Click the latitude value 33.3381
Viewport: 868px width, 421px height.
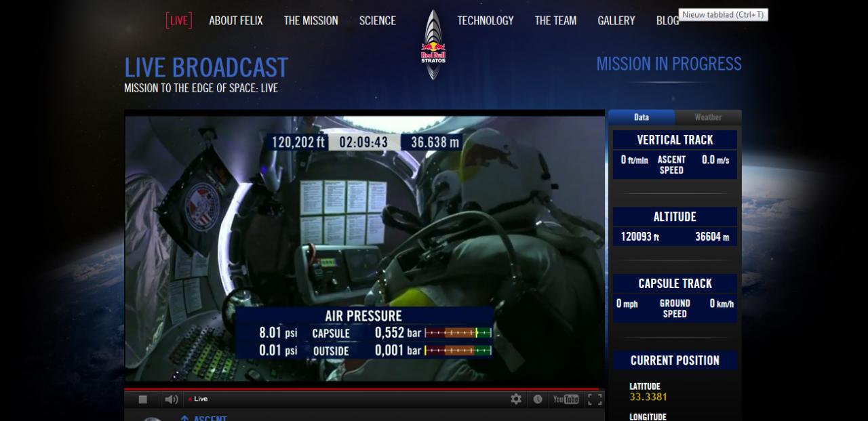[x=648, y=397]
